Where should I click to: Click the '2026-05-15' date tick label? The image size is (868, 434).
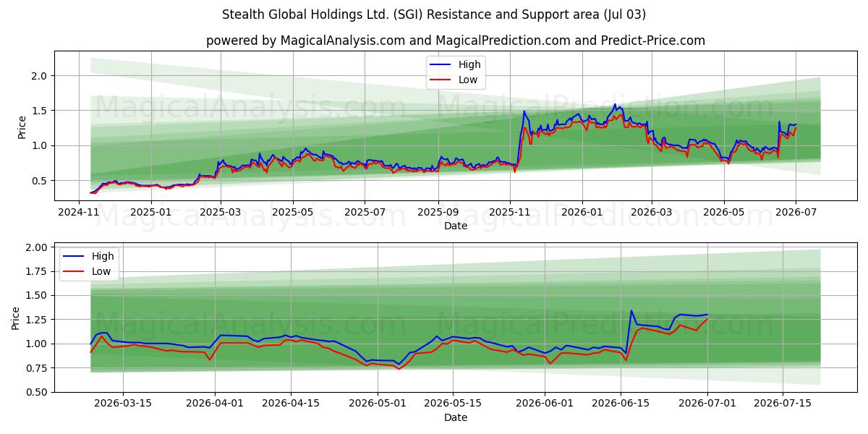click(x=453, y=404)
